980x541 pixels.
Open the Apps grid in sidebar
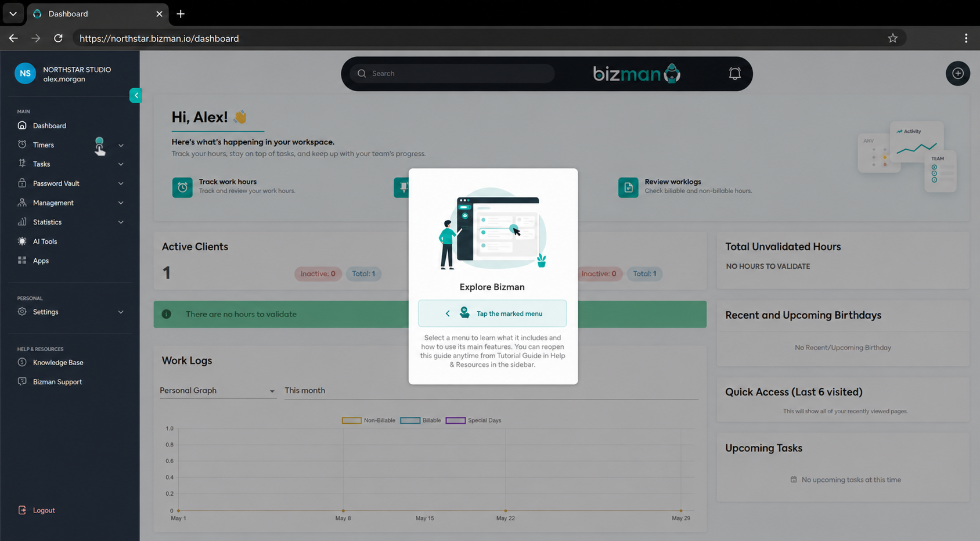[22, 261]
